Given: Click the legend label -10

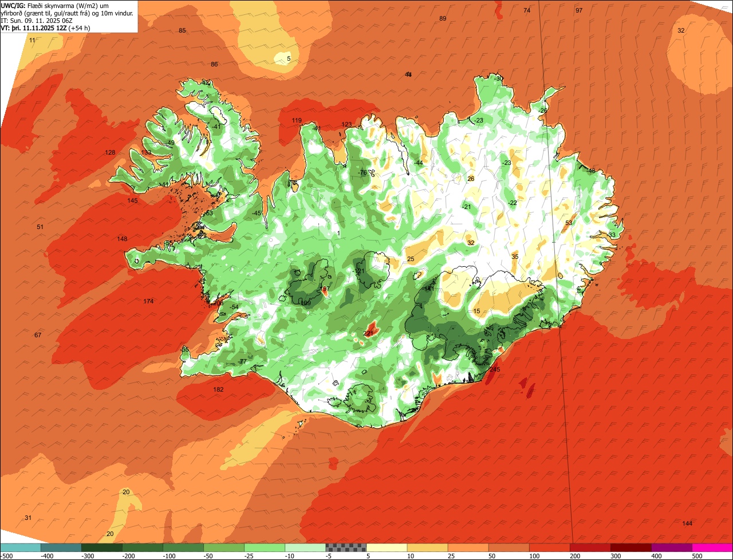Looking at the screenshot, I should (291, 556).
